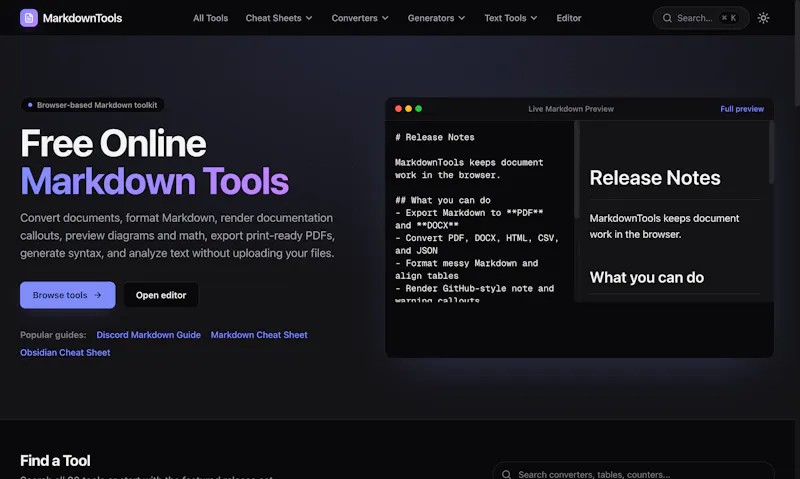The width and height of the screenshot is (800, 479).
Task: Expand the Cheat Sheets dropdown
Action: 279,18
